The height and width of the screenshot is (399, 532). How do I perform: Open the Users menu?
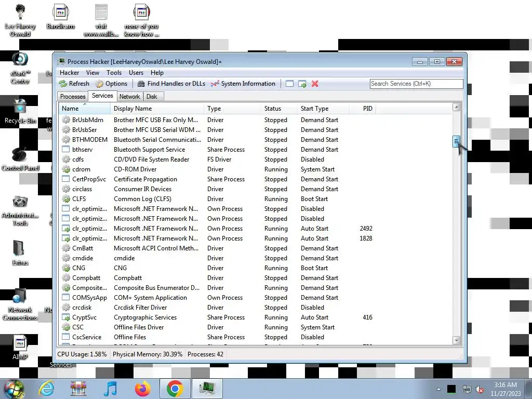click(x=136, y=73)
